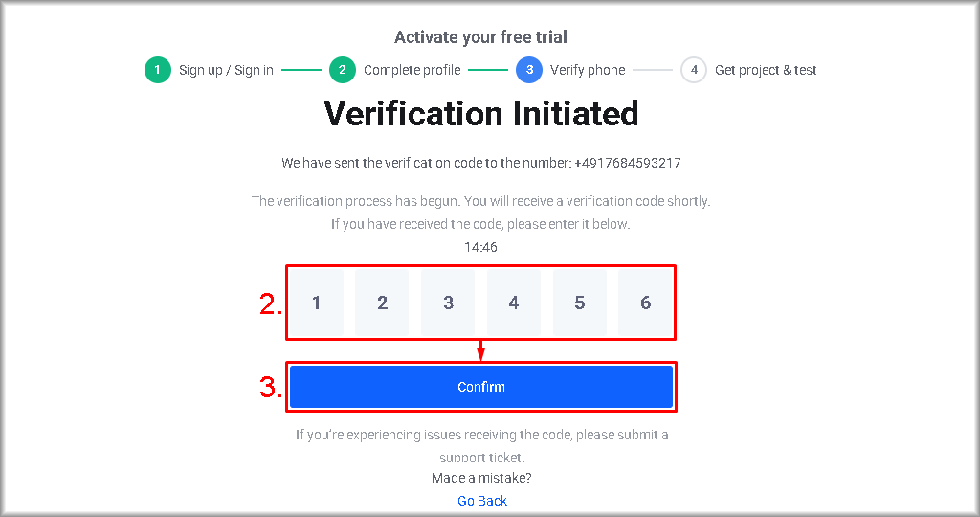
Task: Click the phone number +4917684593217
Action: coord(628,163)
